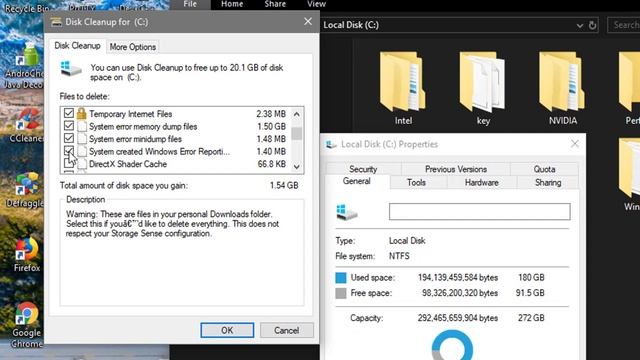Click the disk usage donut chart
This screenshot has width=640, height=360.
[452, 345]
